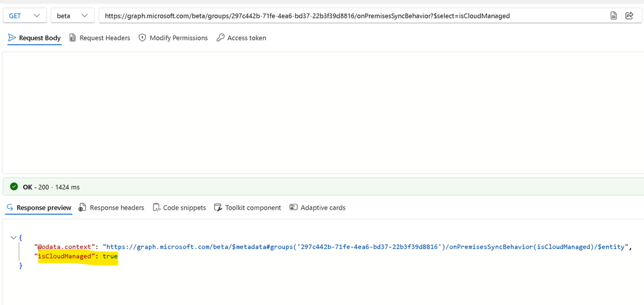Click inside the empty request body editor

click(323, 113)
